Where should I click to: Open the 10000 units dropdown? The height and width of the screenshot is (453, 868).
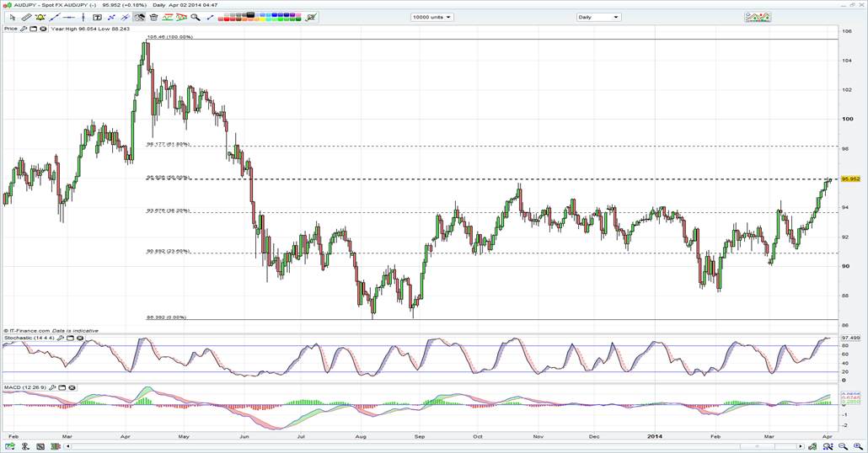point(431,17)
